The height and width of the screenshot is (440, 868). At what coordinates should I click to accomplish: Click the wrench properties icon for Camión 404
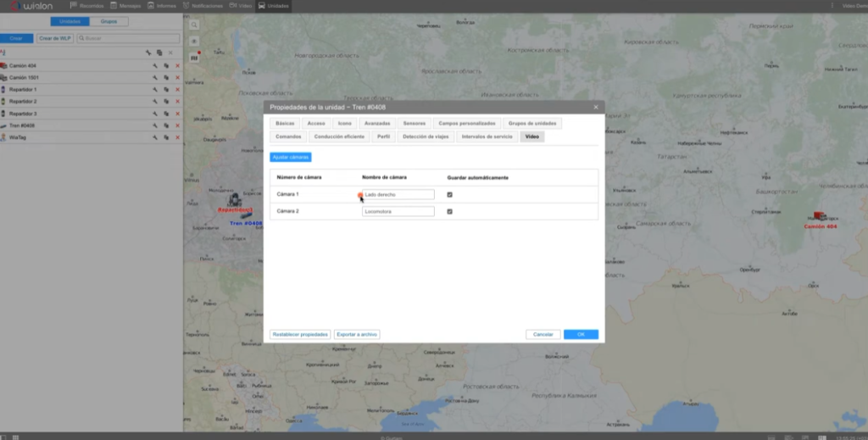coord(155,66)
